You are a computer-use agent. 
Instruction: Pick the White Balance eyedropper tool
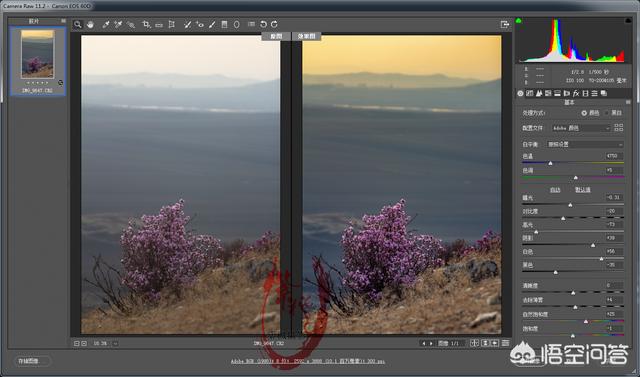106,24
